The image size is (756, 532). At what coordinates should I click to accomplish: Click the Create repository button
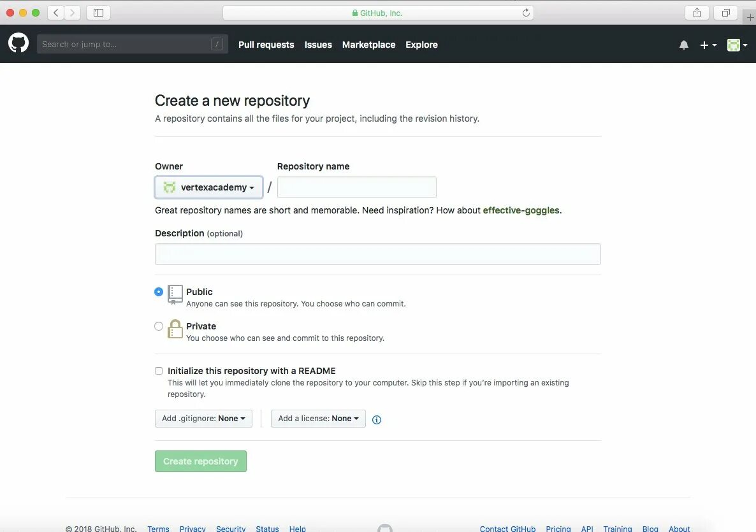click(x=201, y=461)
